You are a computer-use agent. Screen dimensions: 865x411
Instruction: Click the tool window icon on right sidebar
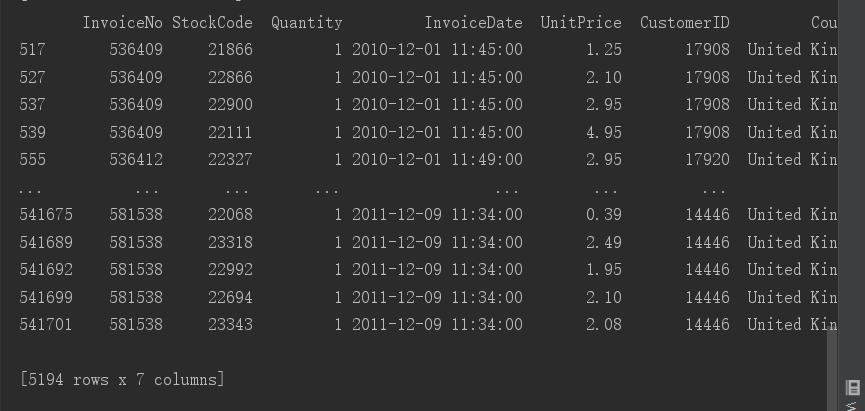tap(853, 387)
